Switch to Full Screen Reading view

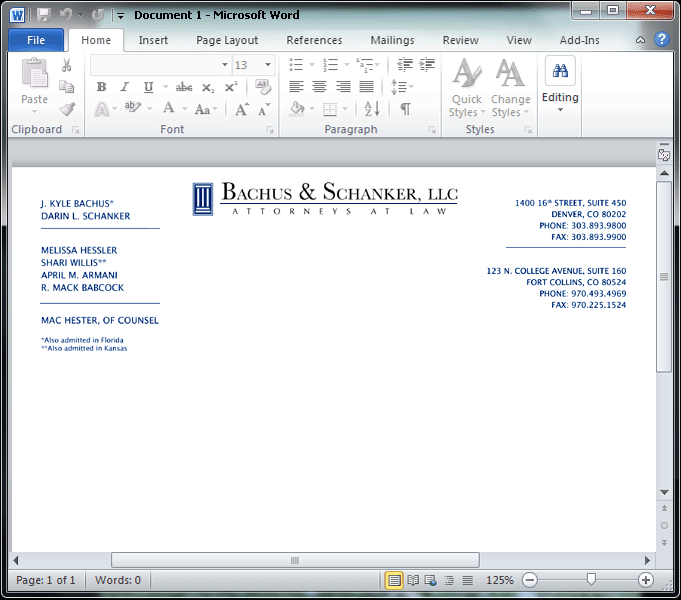pyautogui.click(x=413, y=580)
